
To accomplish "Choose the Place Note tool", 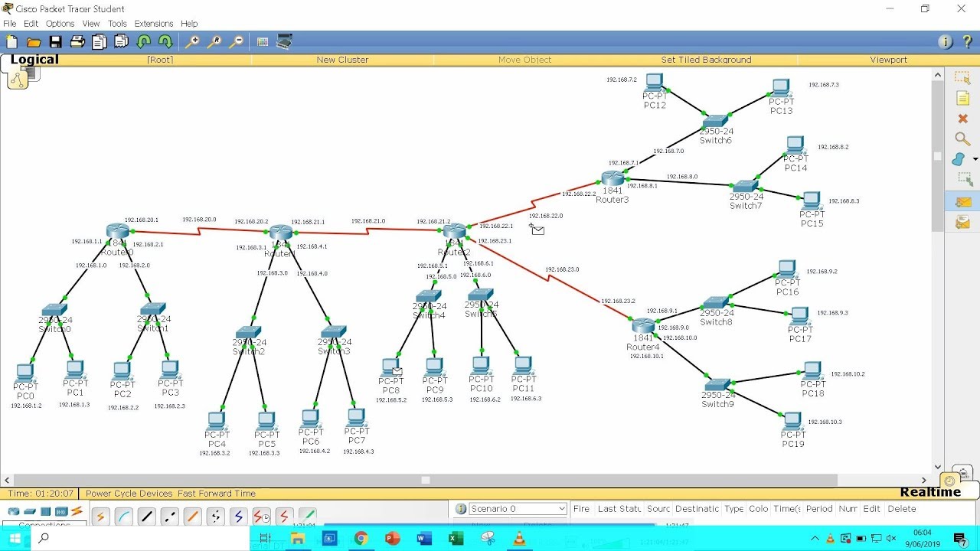I will [962, 99].
